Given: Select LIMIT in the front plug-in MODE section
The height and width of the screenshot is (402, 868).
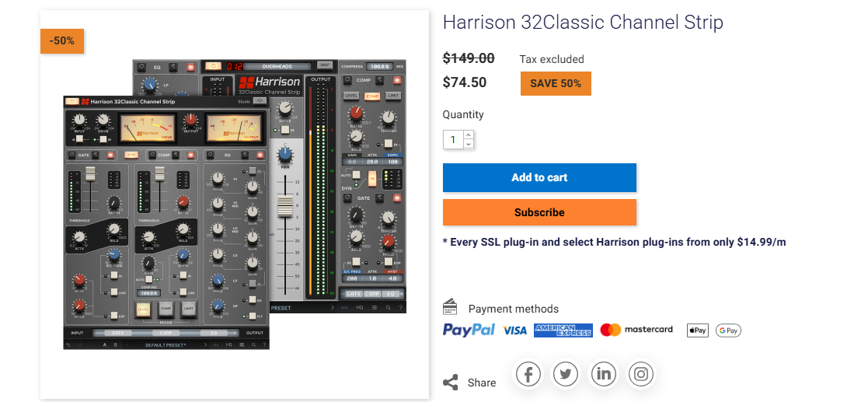Looking at the screenshot, I should (x=189, y=309).
